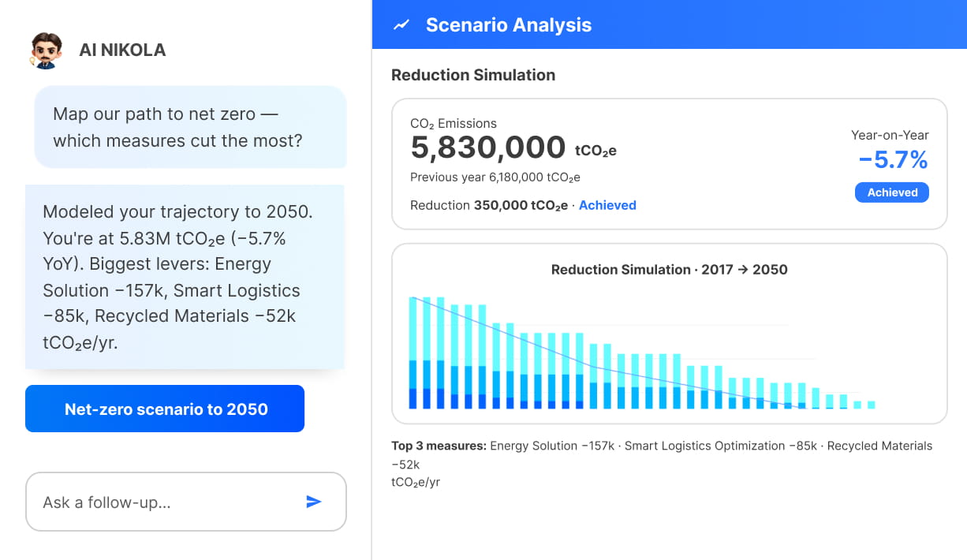967x560 pixels.
Task: Click the Top 3 measures summary text
Action: [x=662, y=464]
